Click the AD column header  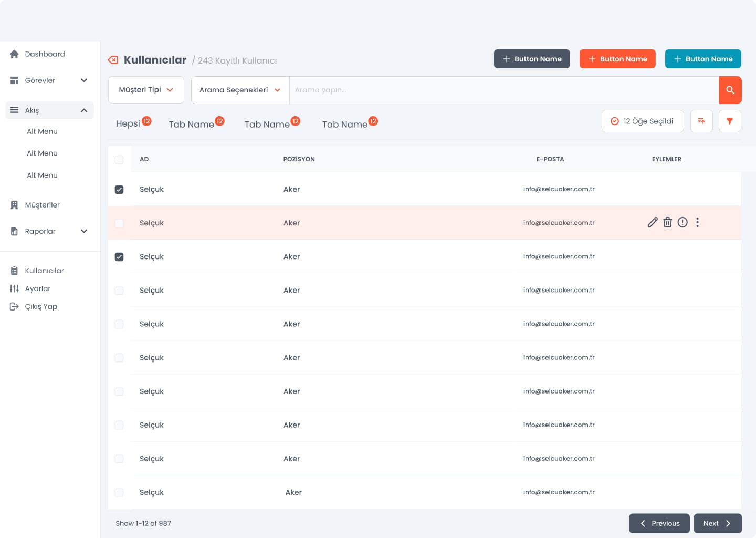click(144, 159)
